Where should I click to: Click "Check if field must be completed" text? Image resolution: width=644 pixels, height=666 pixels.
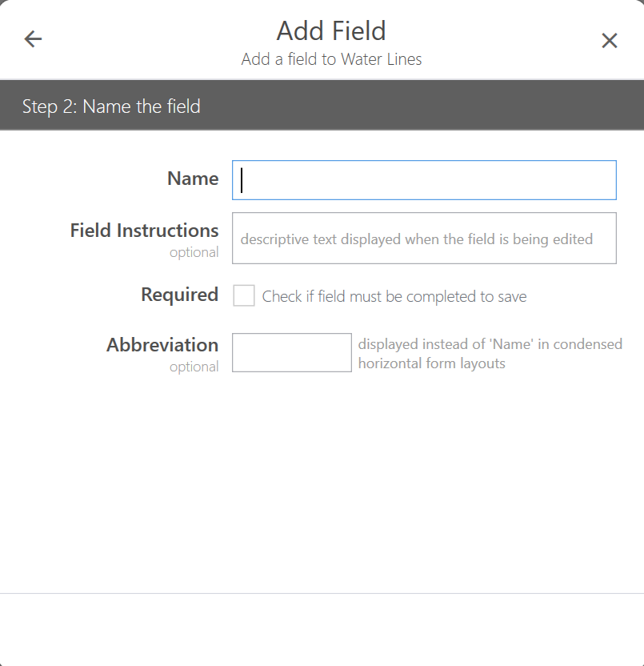point(394,297)
